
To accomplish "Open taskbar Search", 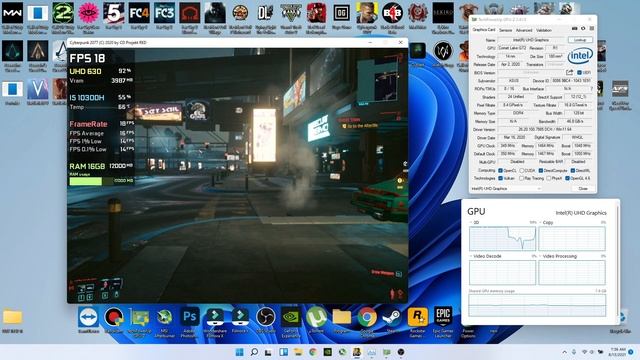I will click(x=254, y=352).
